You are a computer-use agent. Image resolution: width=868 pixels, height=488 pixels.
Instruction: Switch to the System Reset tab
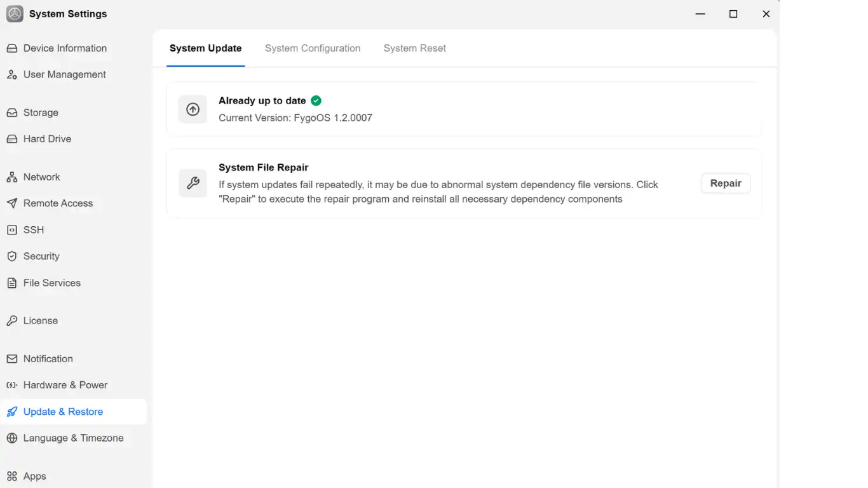[415, 48]
